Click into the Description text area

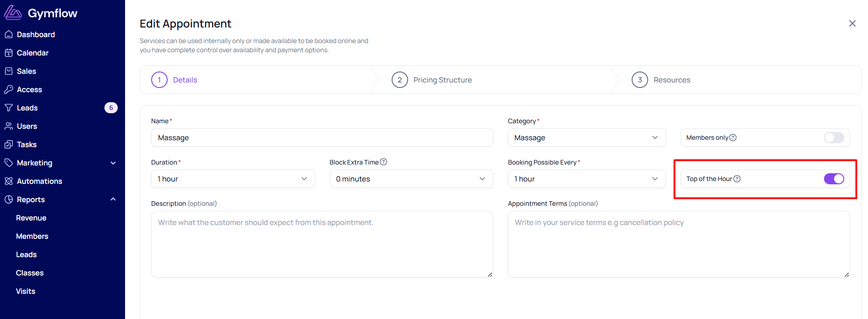pos(322,244)
